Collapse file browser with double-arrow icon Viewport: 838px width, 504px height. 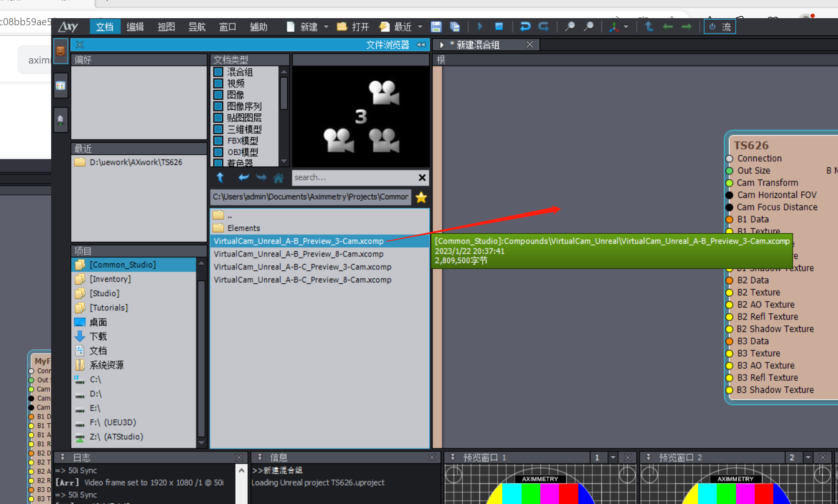(421, 44)
